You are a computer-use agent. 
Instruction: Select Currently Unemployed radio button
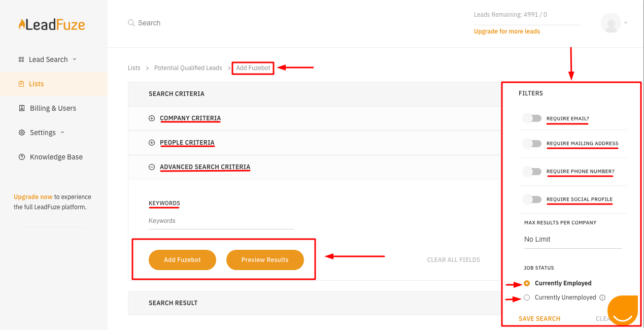pos(527,298)
